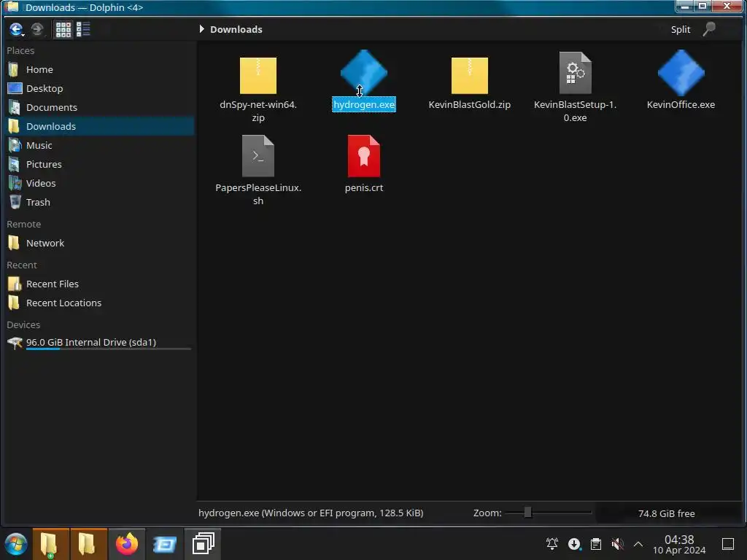The height and width of the screenshot is (560, 747).
Task: Open the clipboard tray icon
Action: click(x=595, y=544)
